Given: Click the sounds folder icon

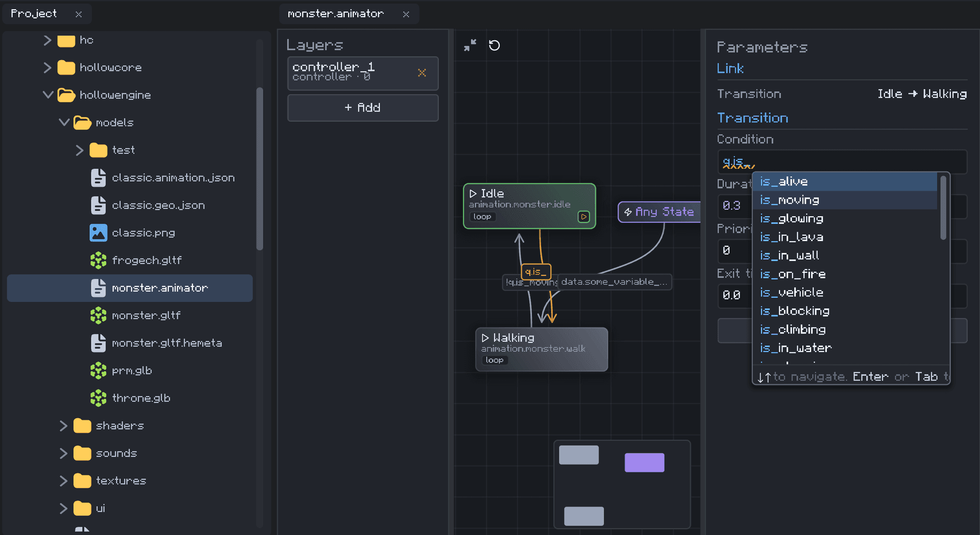Looking at the screenshot, I should (82, 453).
